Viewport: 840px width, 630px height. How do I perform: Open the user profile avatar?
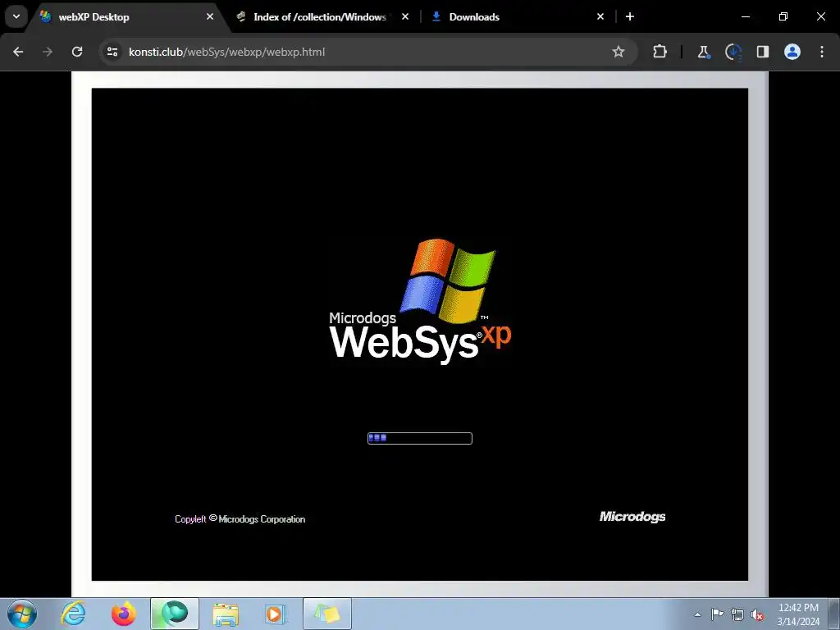[x=792, y=52]
